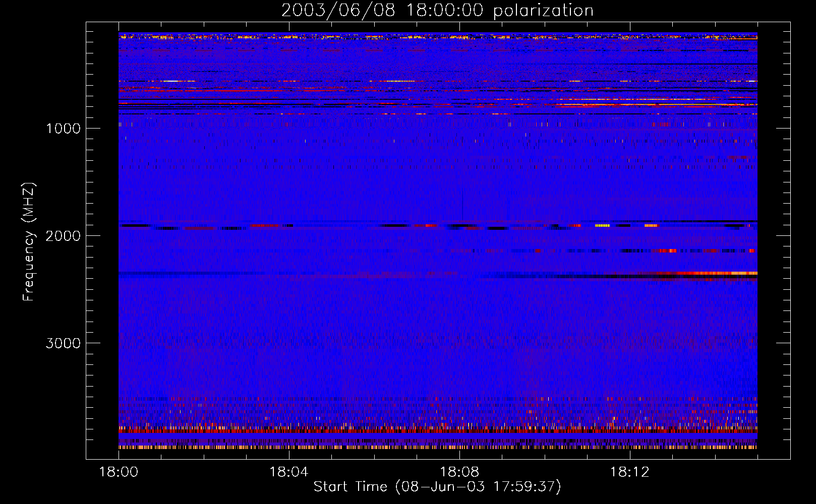Click the spectrogram polarization image
Image resolution: width=816 pixels, height=504 pixels.
(x=438, y=241)
